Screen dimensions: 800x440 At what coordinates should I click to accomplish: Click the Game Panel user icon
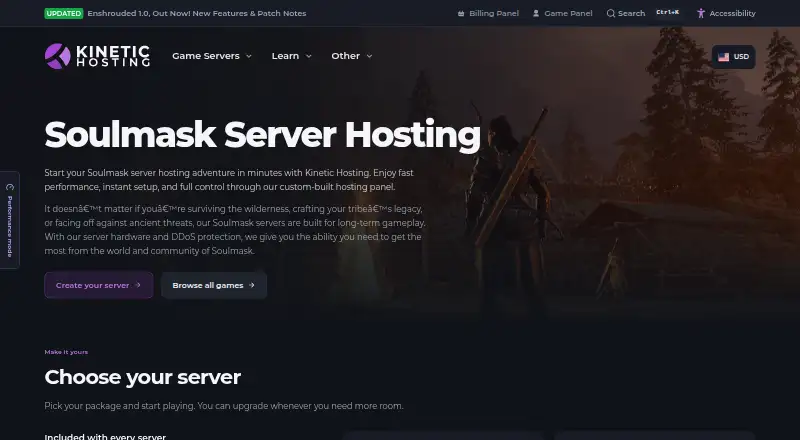(x=536, y=14)
